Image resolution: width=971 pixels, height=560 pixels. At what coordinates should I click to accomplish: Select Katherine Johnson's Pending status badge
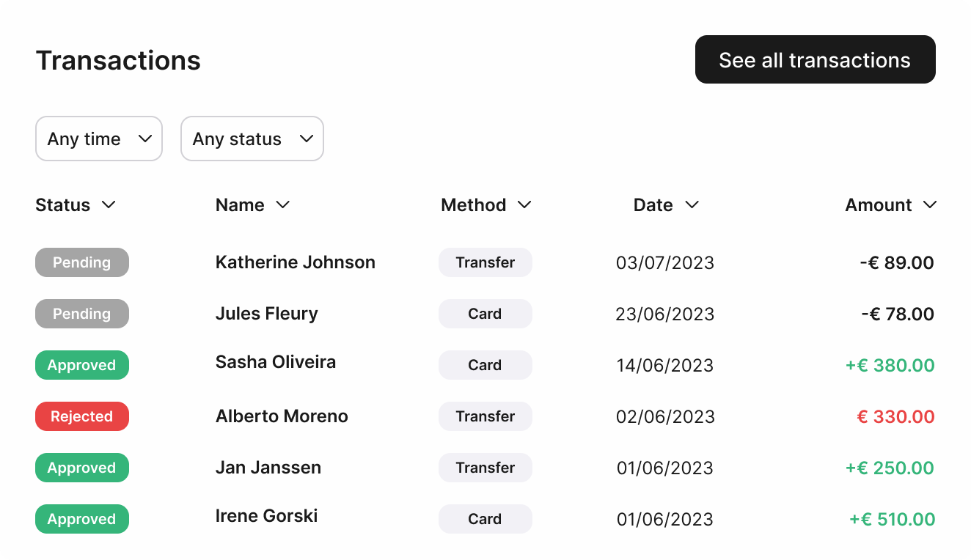82,262
